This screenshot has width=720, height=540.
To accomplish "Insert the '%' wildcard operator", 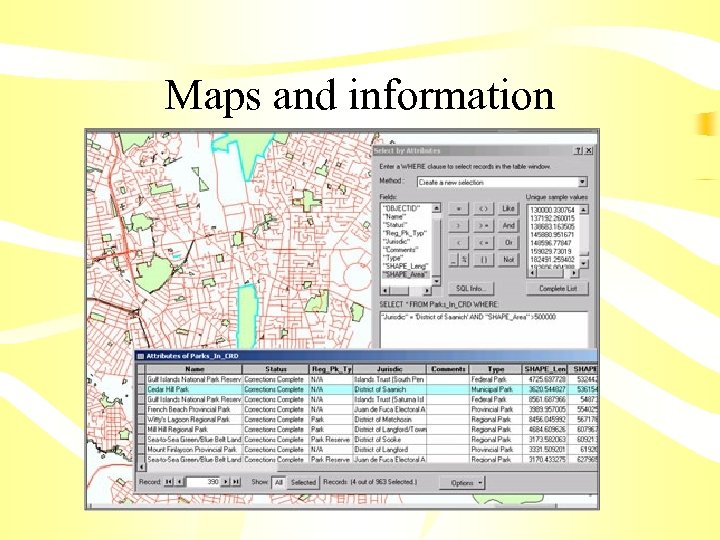I will (x=464, y=260).
